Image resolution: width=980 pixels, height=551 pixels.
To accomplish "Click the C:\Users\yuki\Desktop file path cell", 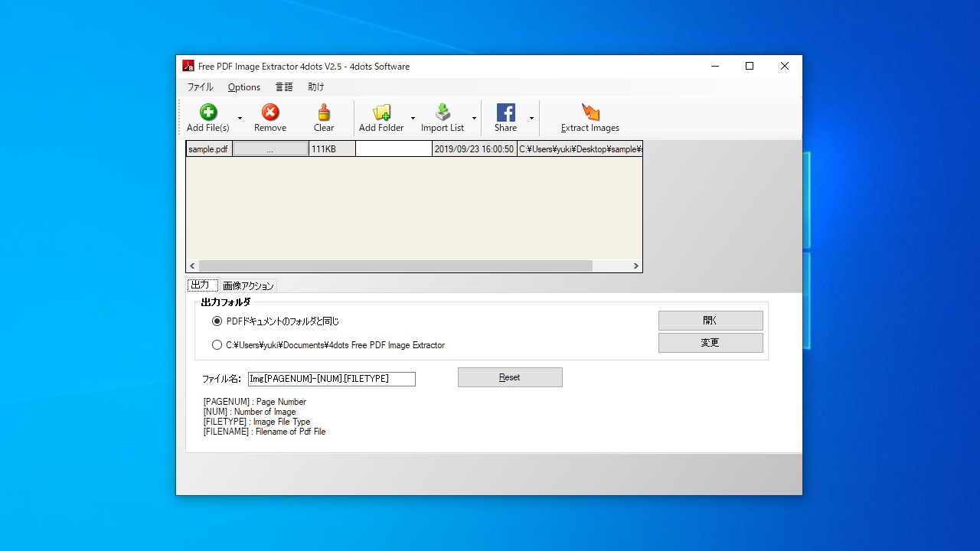I will click(x=580, y=149).
